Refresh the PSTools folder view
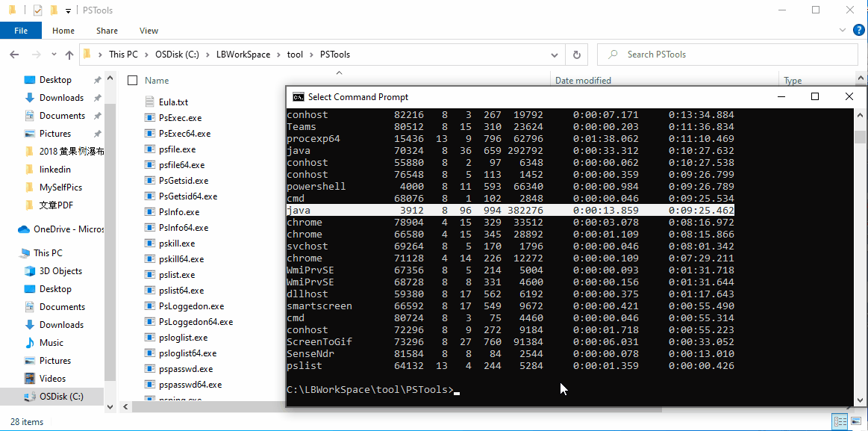The image size is (868, 431). point(576,55)
